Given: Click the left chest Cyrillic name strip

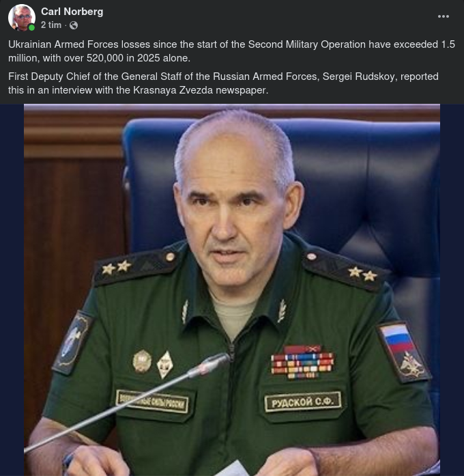Looking at the screenshot, I should click(x=153, y=402).
